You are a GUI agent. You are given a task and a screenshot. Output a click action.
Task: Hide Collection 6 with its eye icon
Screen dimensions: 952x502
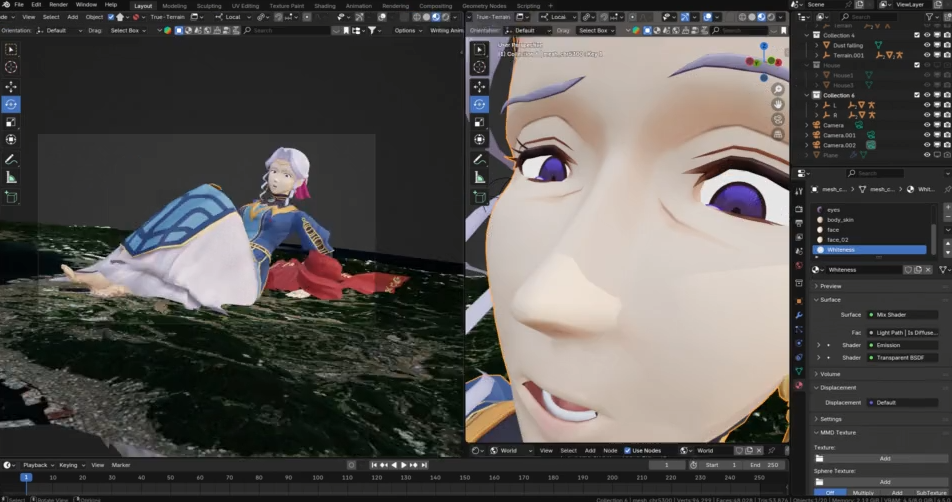(x=927, y=95)
